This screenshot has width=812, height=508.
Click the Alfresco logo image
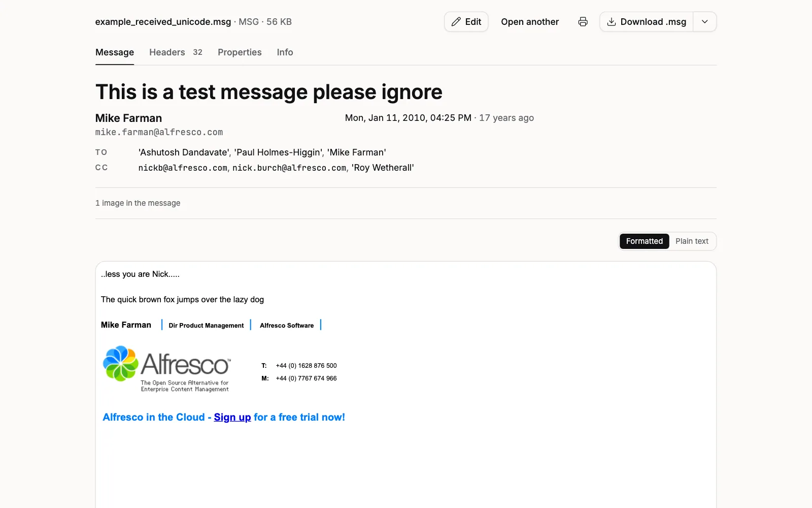click(166, 369)
